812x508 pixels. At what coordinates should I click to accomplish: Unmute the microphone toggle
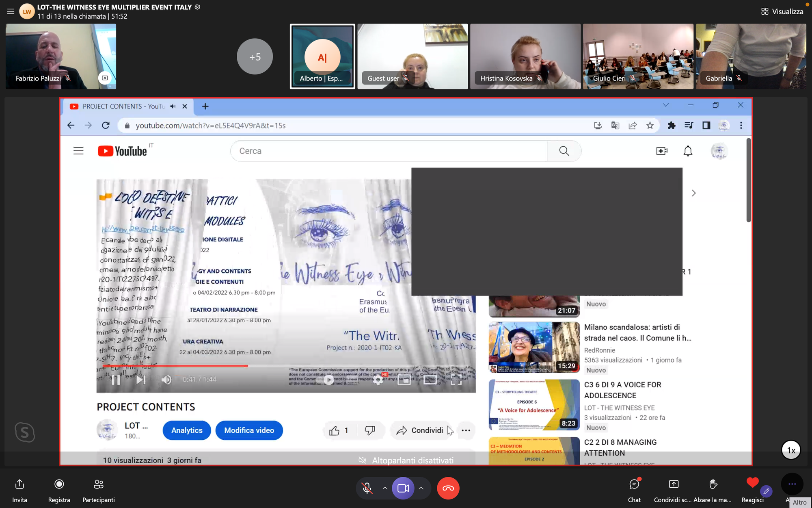coord(367,488)
